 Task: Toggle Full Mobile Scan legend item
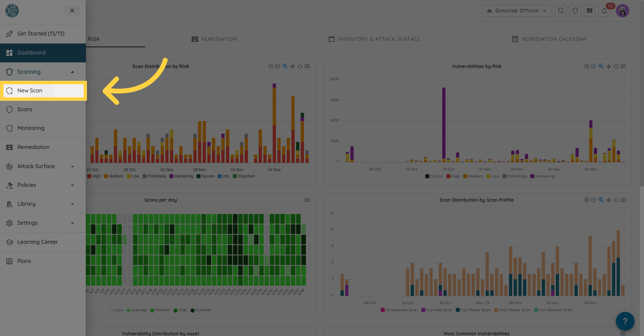pos(473,310)
